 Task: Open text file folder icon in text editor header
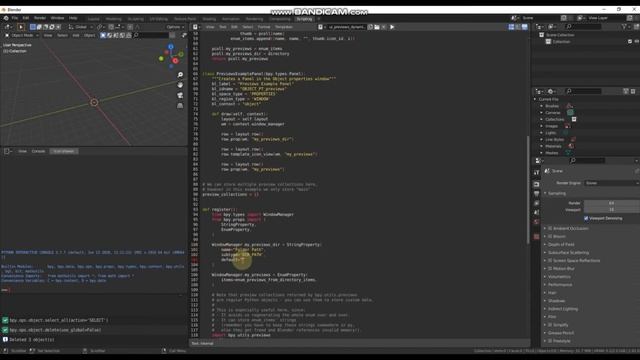tap(377, 27)
